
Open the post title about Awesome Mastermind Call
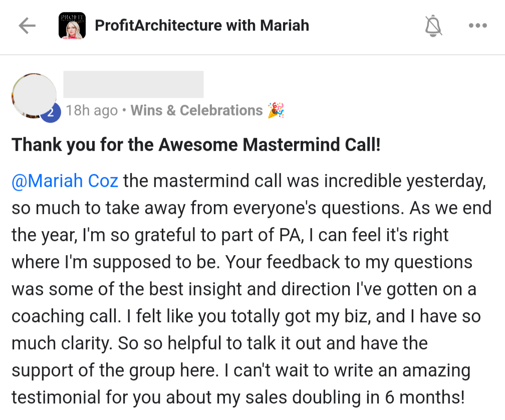tap(196, 144)
